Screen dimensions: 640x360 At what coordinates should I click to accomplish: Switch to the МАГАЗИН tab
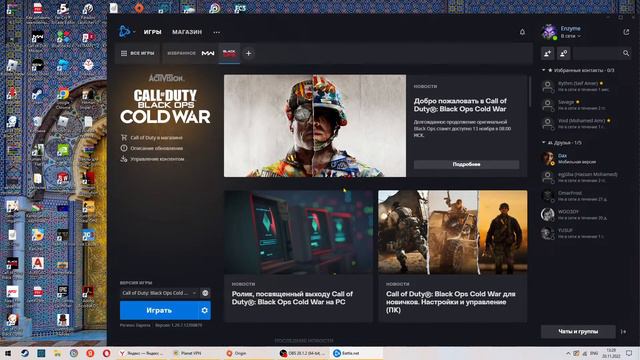pos(187,32)
